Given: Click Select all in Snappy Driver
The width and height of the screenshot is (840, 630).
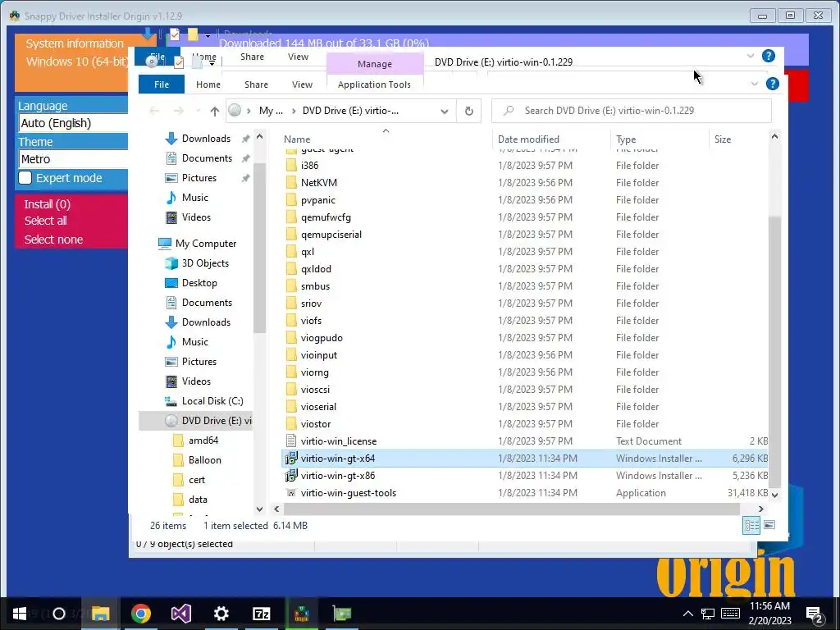Looking at the screenshot, I should coord(46,221).
